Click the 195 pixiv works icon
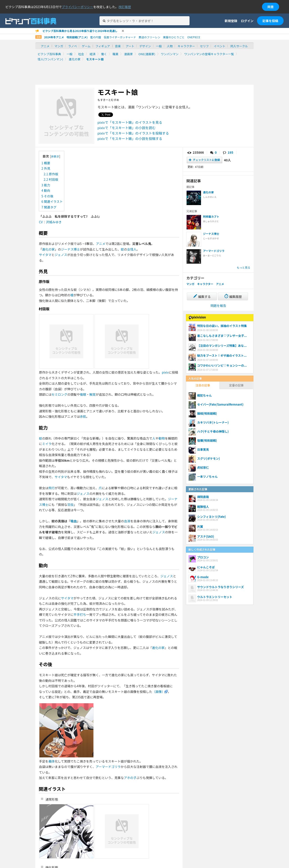Viewport: 289px width, 868px height. coord(224,153)
